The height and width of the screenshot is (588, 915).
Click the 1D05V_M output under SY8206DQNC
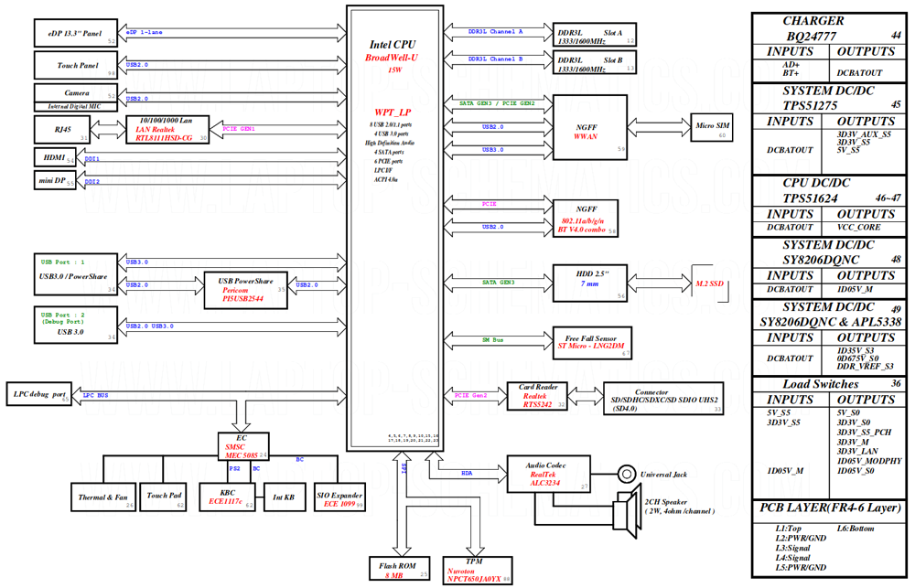pos(855,289)
